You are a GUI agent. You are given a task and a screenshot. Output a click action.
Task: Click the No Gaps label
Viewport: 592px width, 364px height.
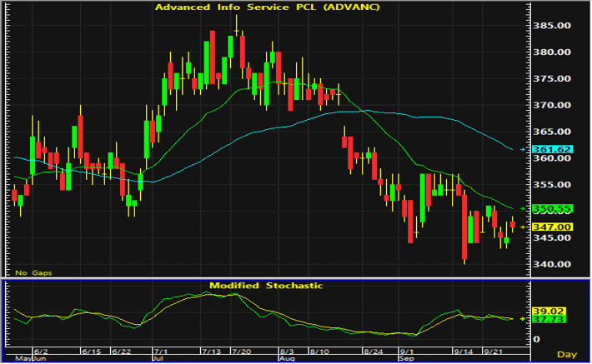(x=33, y=272)
